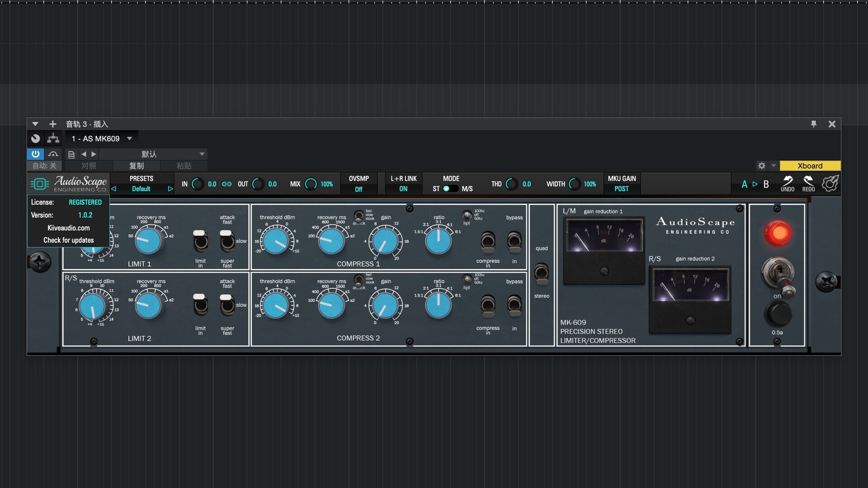Viewport: 868px width, 488px height.
Task: Click the blue plugin power button
Action: [x=35, y=154]
